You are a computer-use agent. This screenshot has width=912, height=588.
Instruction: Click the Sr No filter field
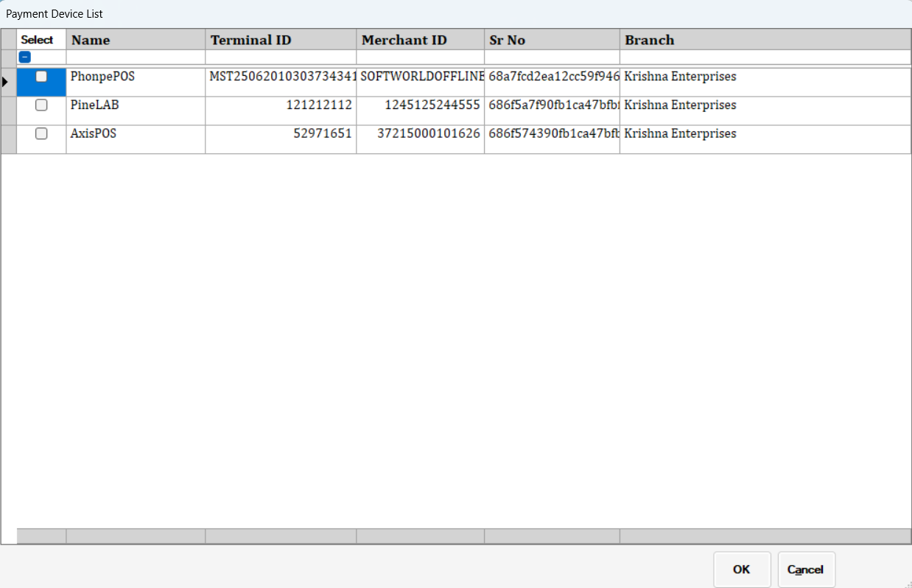point(552,57)
